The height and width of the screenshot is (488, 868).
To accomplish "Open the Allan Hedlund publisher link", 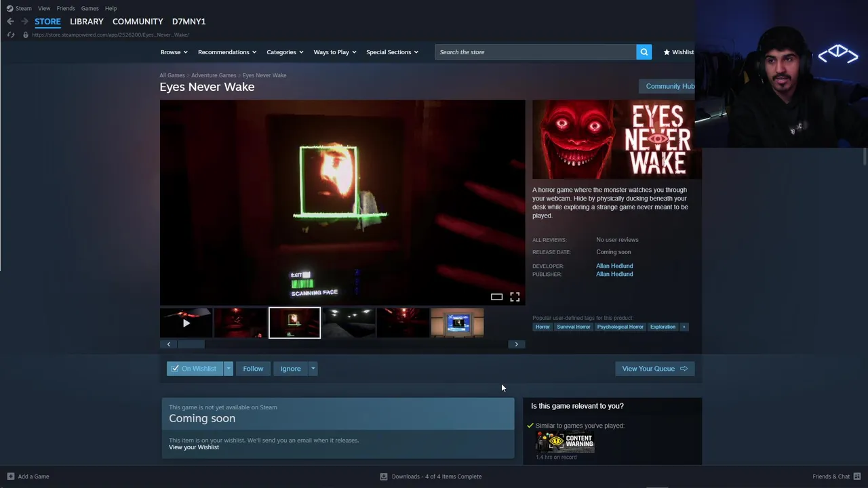I will click(x=614, y=274).
